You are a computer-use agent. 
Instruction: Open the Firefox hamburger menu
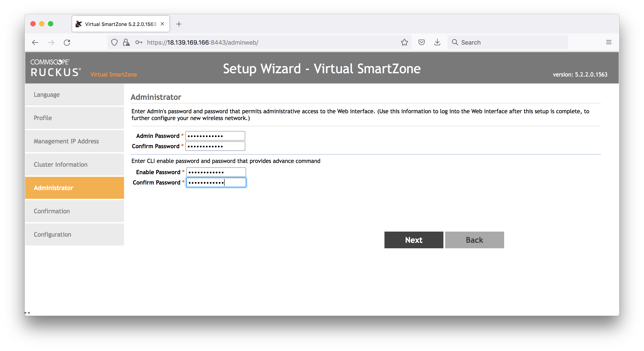[x=609, y=42]
